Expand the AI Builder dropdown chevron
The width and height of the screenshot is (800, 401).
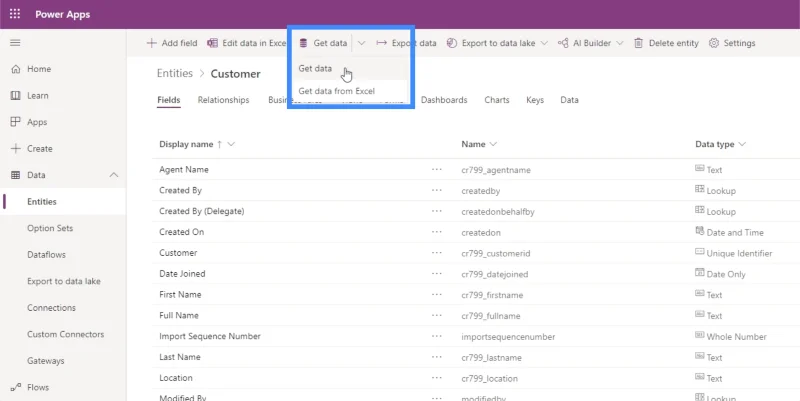pyautogui.click(x=619, y=43)
